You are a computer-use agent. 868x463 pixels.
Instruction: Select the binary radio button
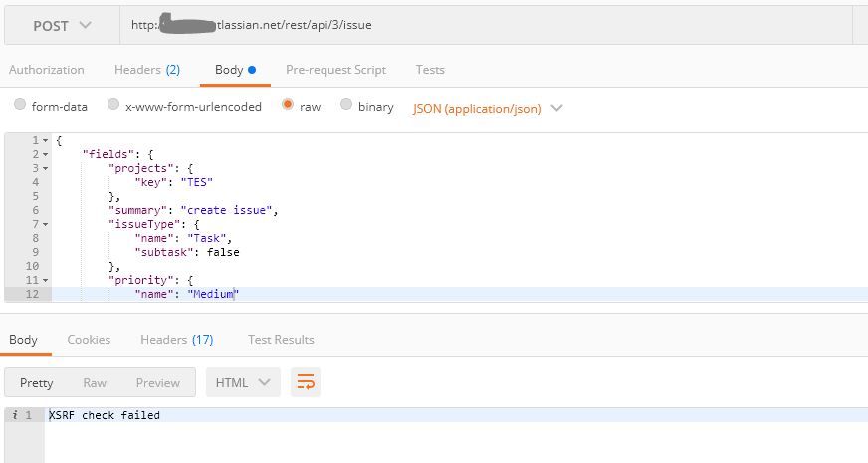pyautogui.click(x=346, y=105)
